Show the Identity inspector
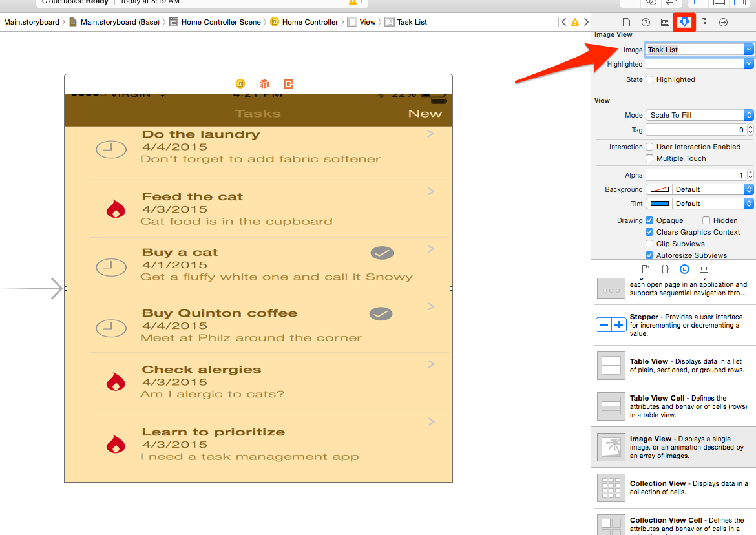This screenshot has height=535, width=756. click(665, 22)
